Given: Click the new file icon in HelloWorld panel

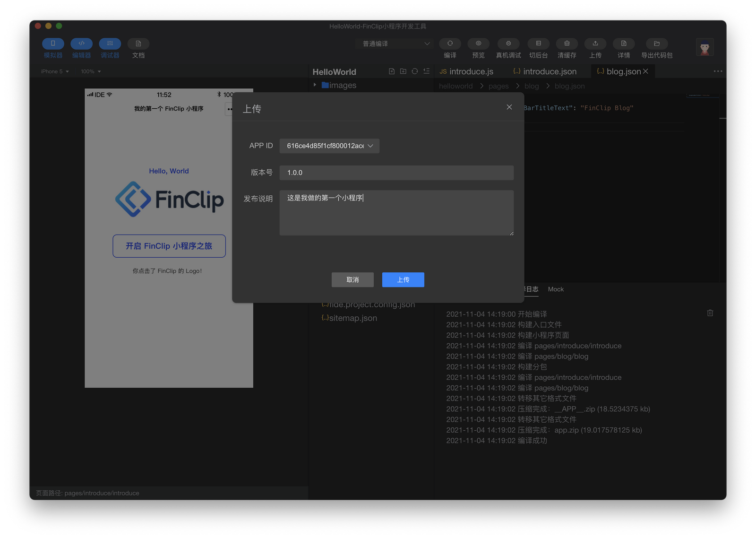Looking at the screenshot, I should coord(392,71).
